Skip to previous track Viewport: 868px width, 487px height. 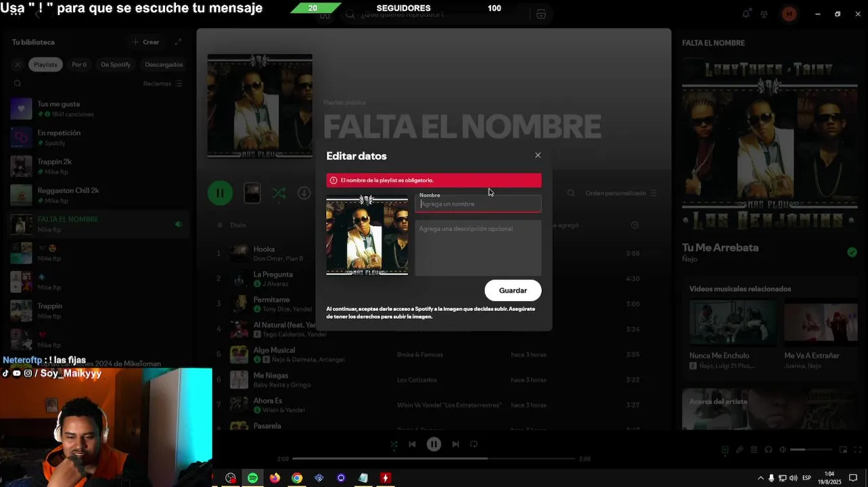pos(412,444)
